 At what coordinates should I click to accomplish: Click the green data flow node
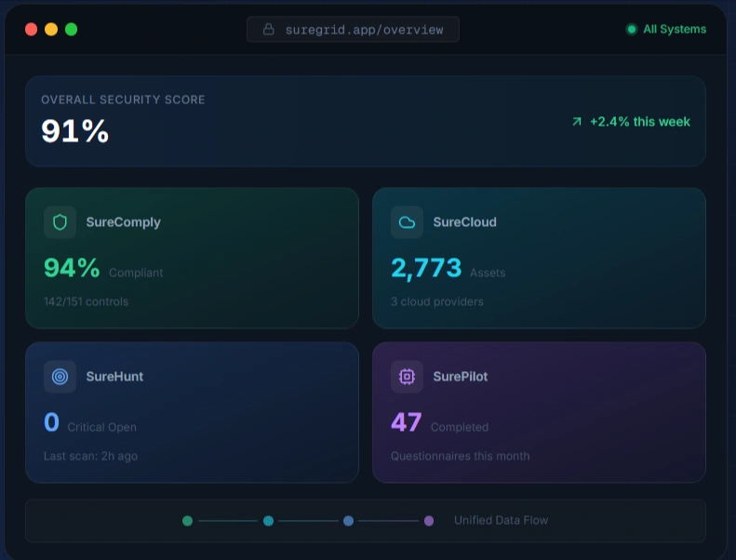(x=188, y=521)
